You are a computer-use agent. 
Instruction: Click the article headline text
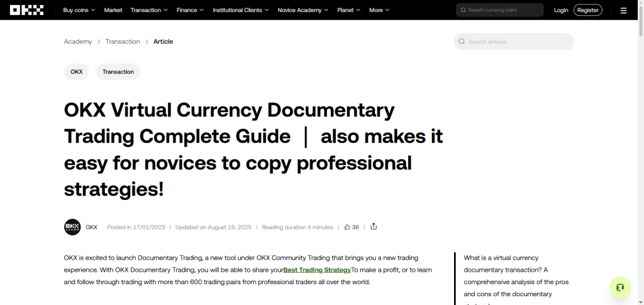pyautogui.click(x=253, y=150)
